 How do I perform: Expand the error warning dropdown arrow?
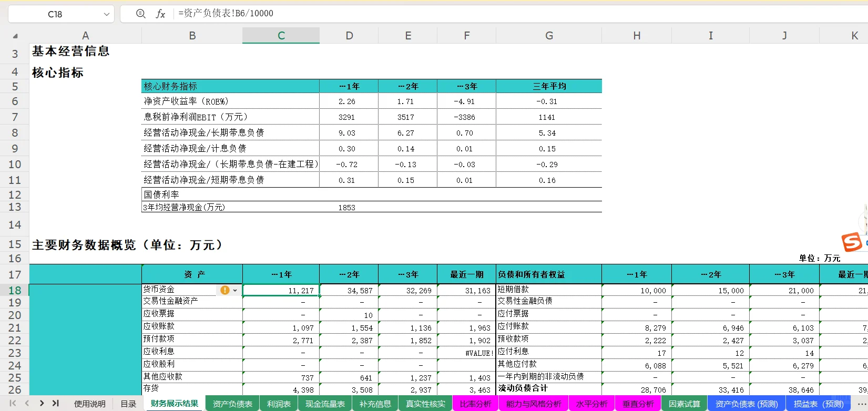coord(235,290)
